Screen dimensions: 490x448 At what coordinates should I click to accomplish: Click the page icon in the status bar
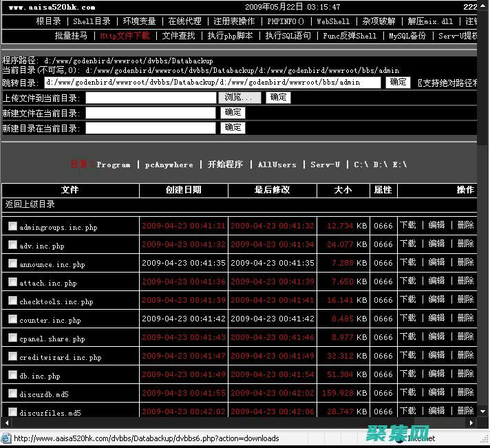click(x=6, y=438)
